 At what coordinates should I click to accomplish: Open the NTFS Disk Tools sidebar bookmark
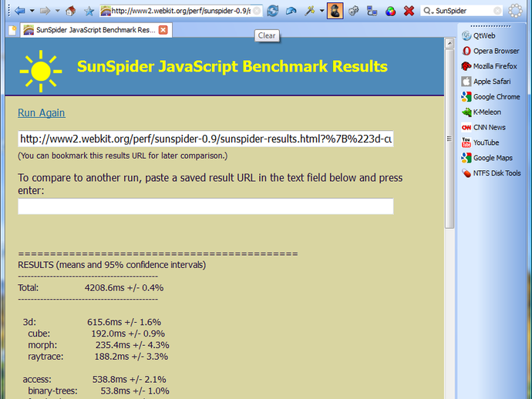coord(491,173)
